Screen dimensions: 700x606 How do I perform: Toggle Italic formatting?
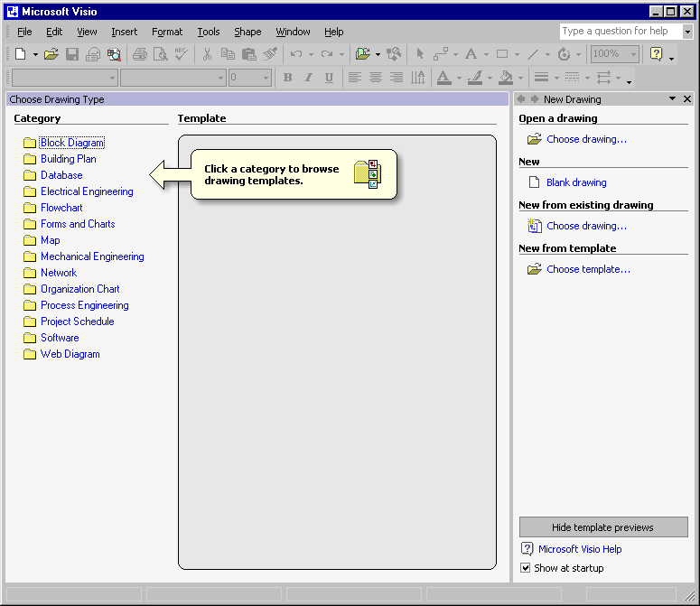309,78
